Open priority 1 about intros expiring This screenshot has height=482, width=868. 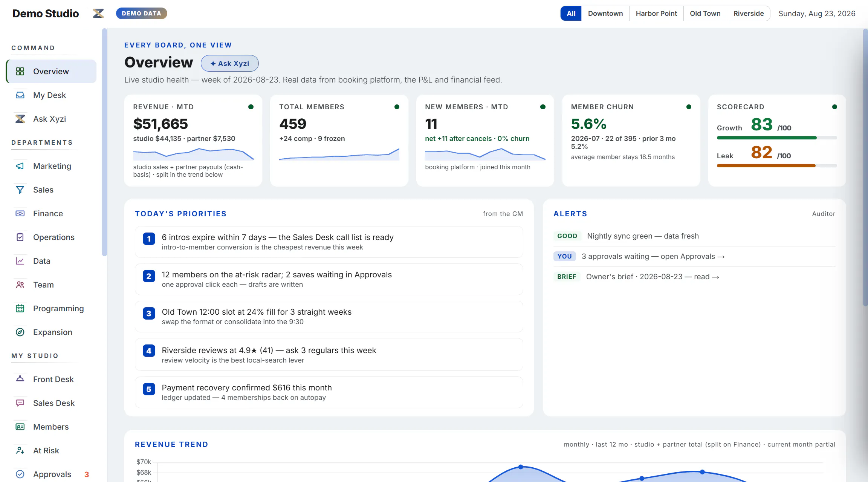(329, 242)
